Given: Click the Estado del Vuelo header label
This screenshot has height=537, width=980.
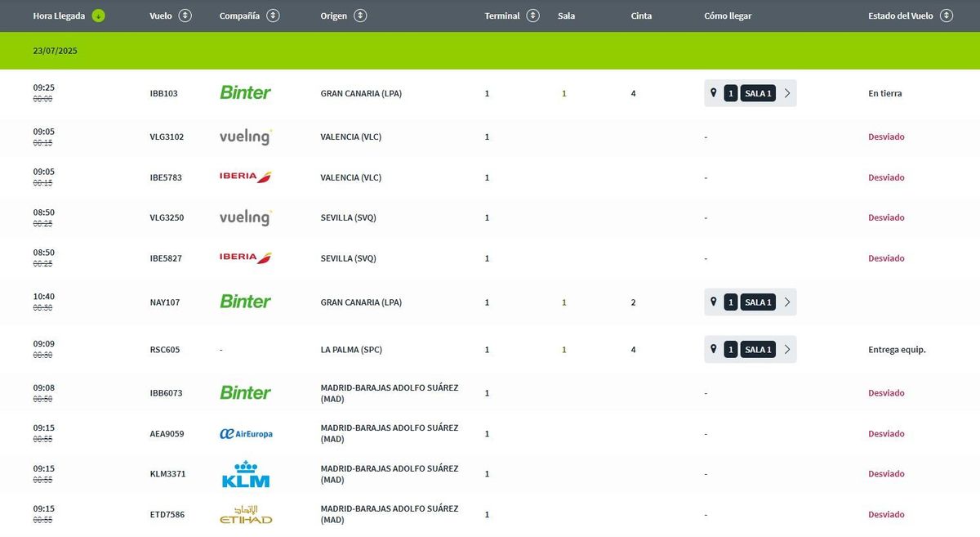Looking at the screenshot, I should (x=901, y=16).
